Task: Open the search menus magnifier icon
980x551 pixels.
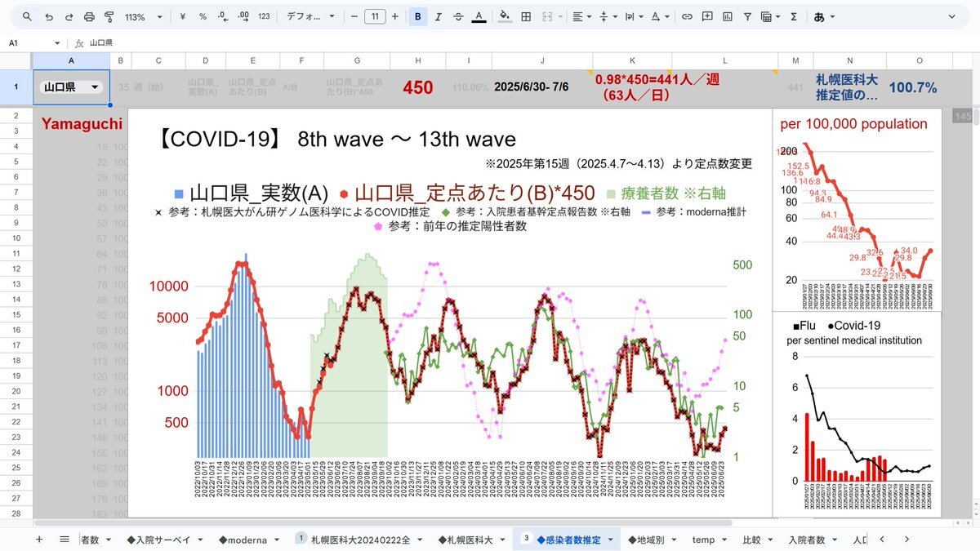Action: (x=28, y=16)
